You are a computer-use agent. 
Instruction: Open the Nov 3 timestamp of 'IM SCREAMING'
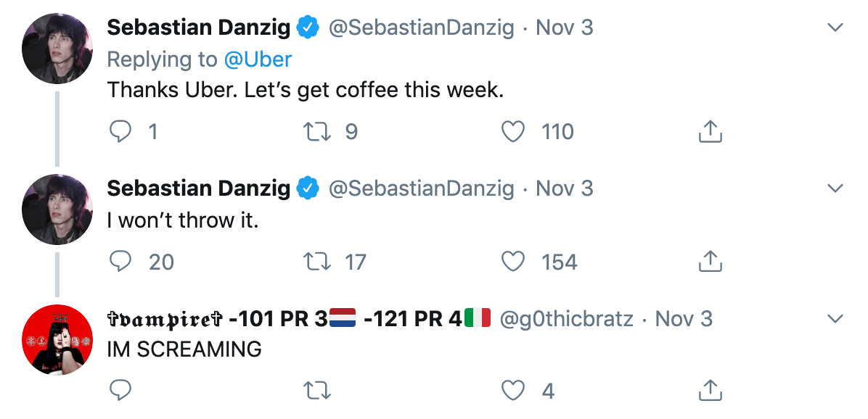(x=684, y=319)
